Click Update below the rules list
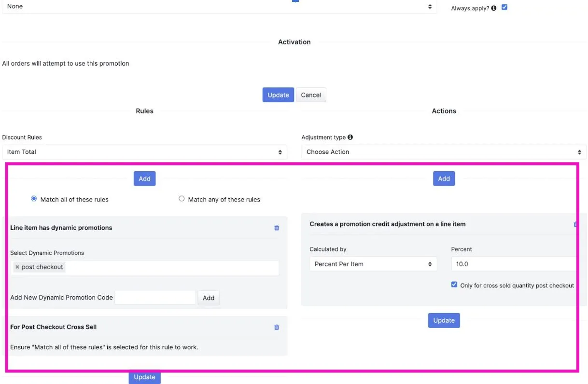 tap(145, 377)
